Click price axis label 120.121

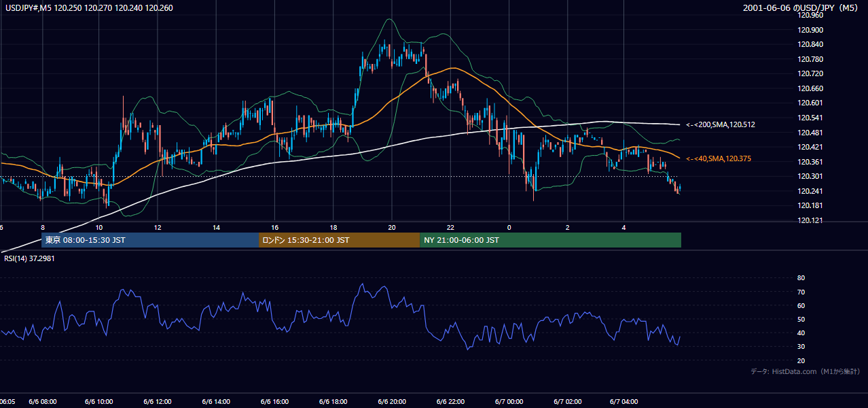coord(810,220)
